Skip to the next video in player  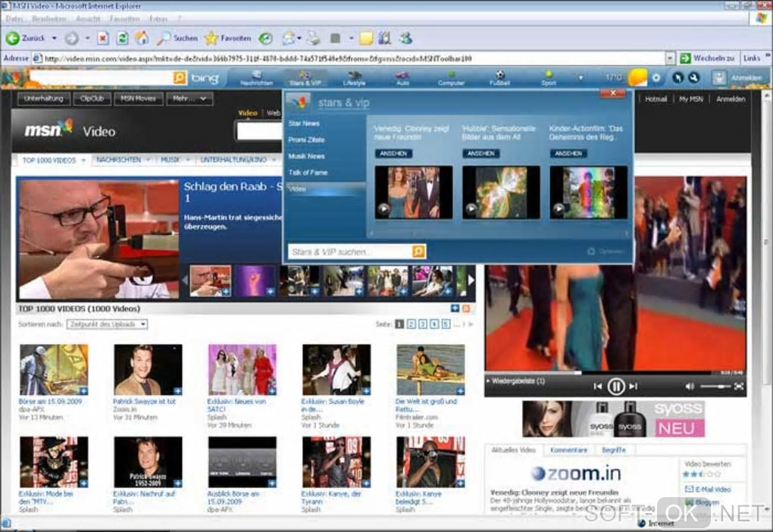(634, 386)
